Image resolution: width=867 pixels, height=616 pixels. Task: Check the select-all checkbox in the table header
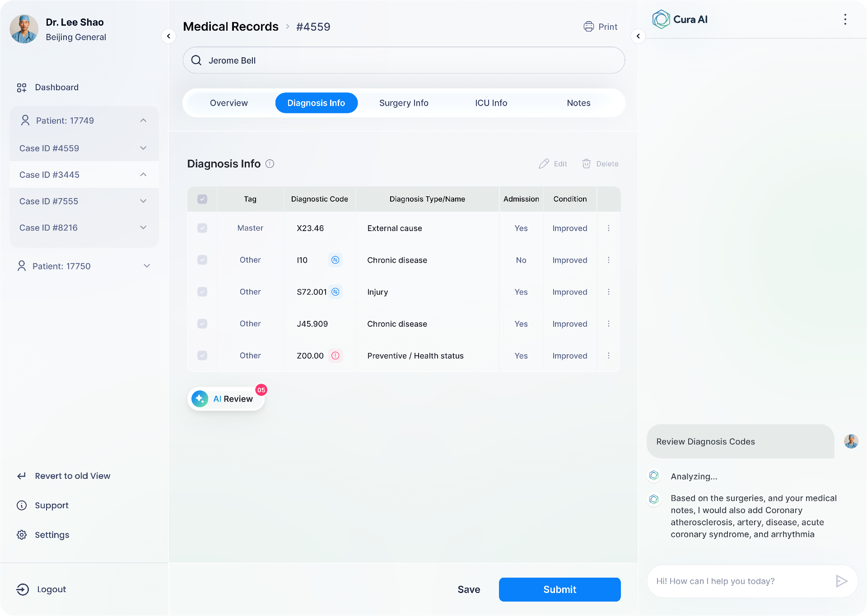[x=202, y=199]
